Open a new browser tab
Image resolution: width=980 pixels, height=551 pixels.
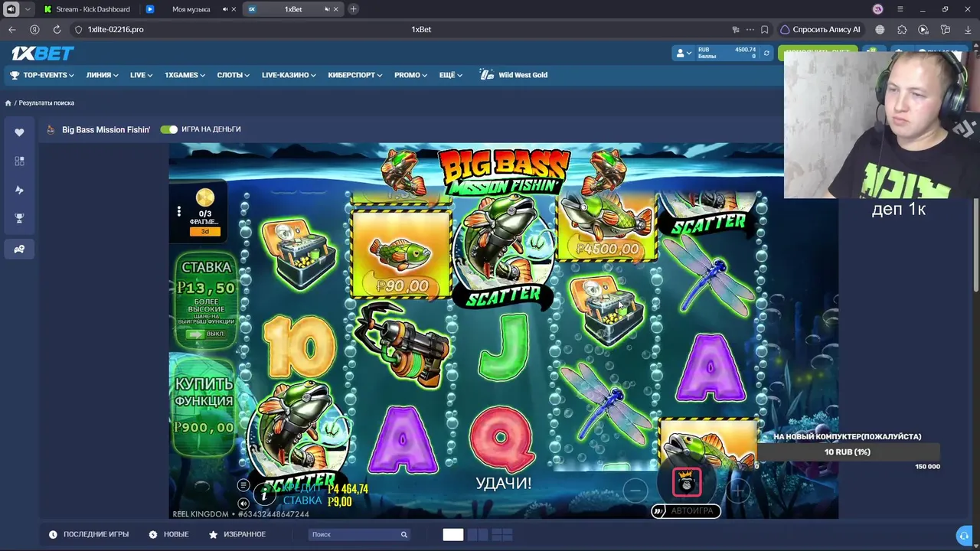[353, 9]
